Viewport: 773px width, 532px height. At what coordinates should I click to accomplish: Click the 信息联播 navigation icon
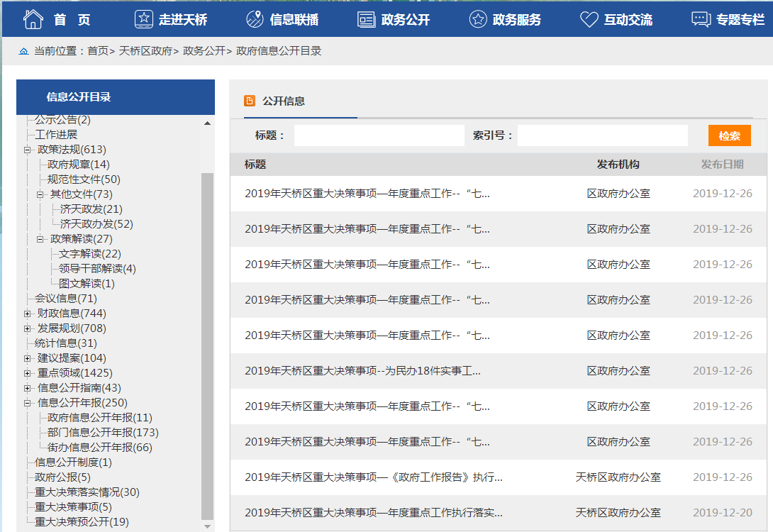(x=255, y=20)
